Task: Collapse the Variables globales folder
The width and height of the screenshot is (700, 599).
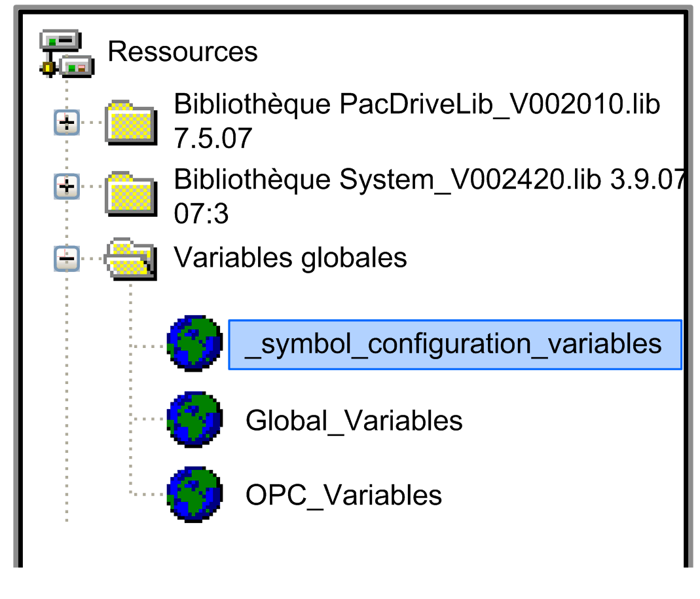Action: coord(67,259)
